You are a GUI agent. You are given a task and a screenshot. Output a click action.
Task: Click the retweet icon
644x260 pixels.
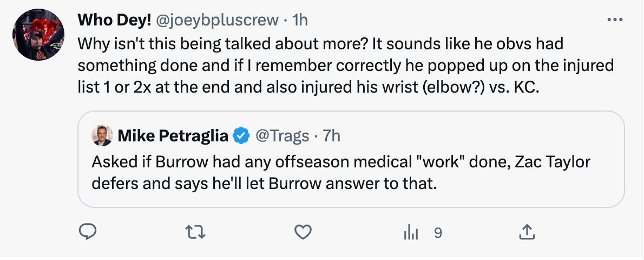(195, 232)
